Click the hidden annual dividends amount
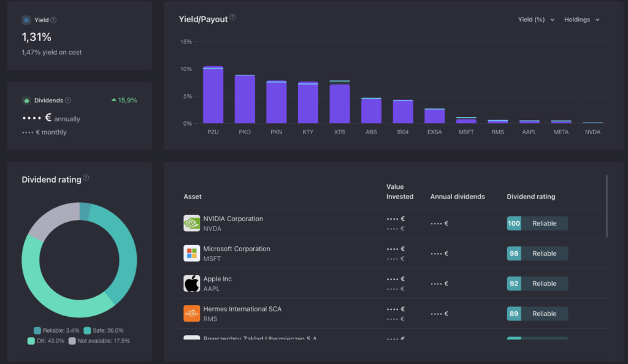This screenshot has width=628, height=364. pyautogui.click(x=37, y=118)
